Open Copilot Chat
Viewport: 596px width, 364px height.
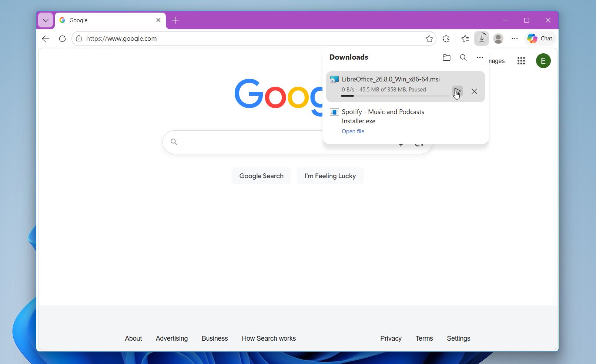(x=540, y=39)
